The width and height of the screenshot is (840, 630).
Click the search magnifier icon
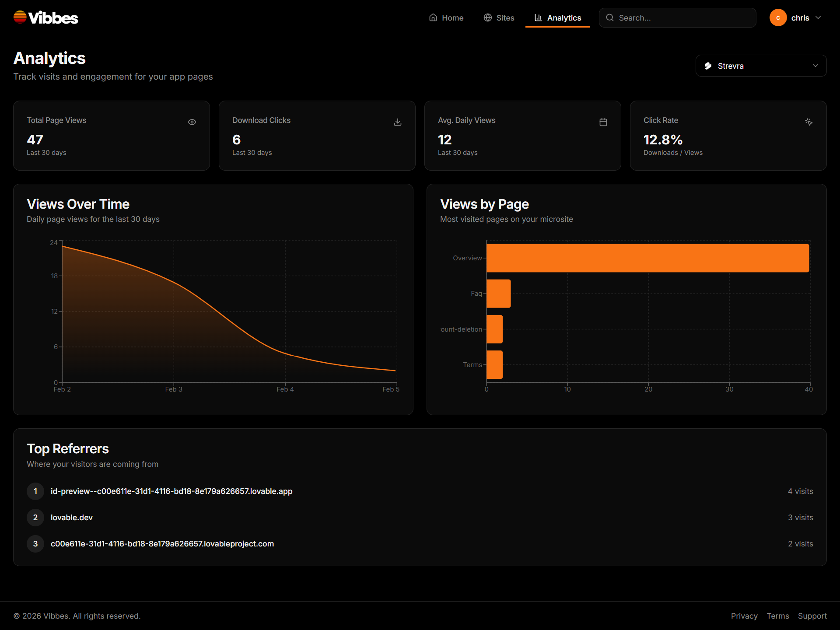pyautogui.click(x=609, y=17)
